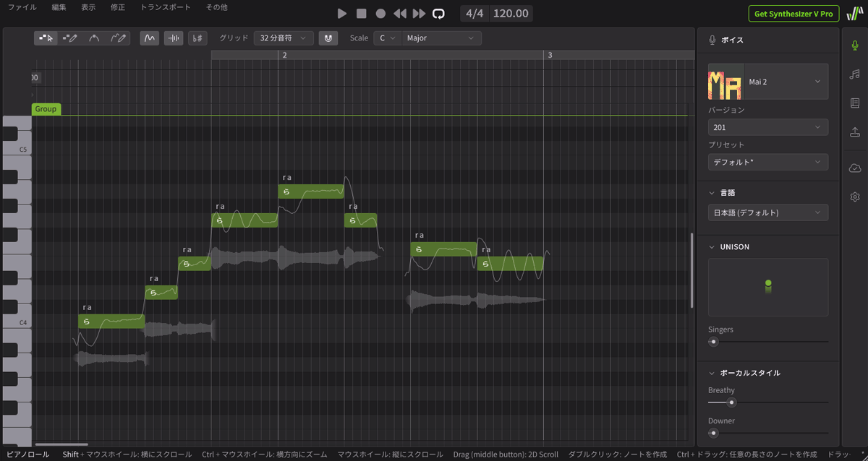
Task: Select the note pencil tool
Action: pyautogui.click(x=70, y=38)
